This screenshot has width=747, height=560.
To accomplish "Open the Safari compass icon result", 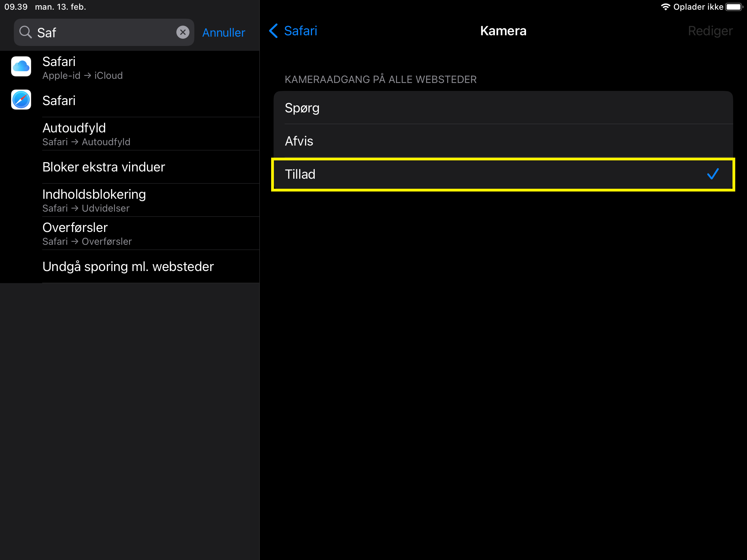I will tap(21, 100).
